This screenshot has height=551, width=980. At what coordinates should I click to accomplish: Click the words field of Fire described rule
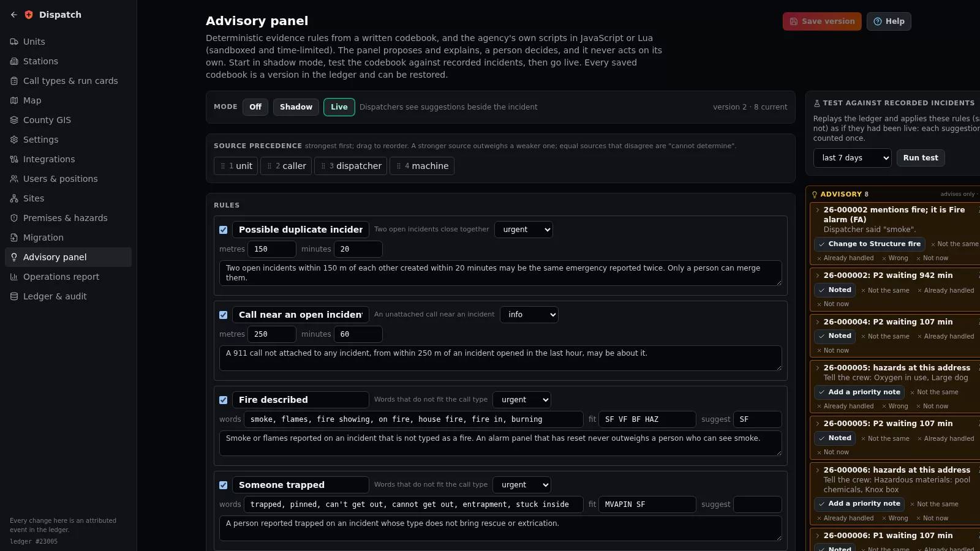coord(413,419)
